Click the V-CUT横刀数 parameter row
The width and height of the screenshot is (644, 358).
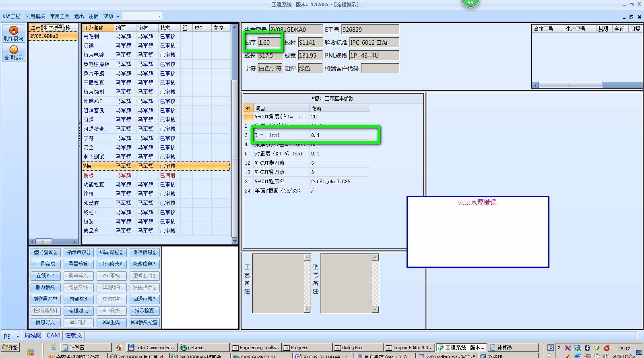click(307, 163)
